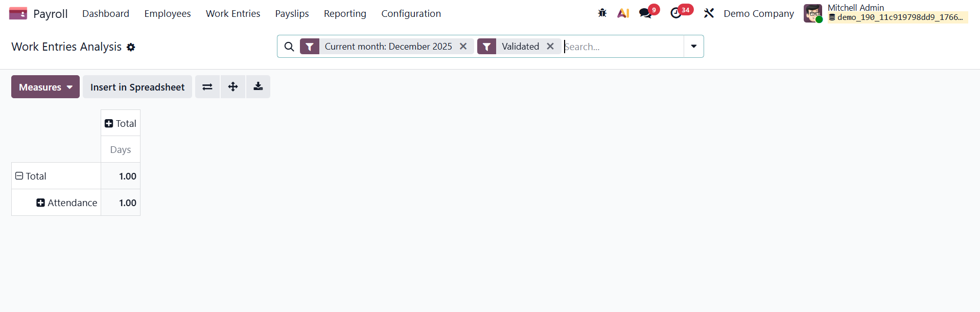
Task: Open the debug bug icon menu
Action: click(602, 13)
